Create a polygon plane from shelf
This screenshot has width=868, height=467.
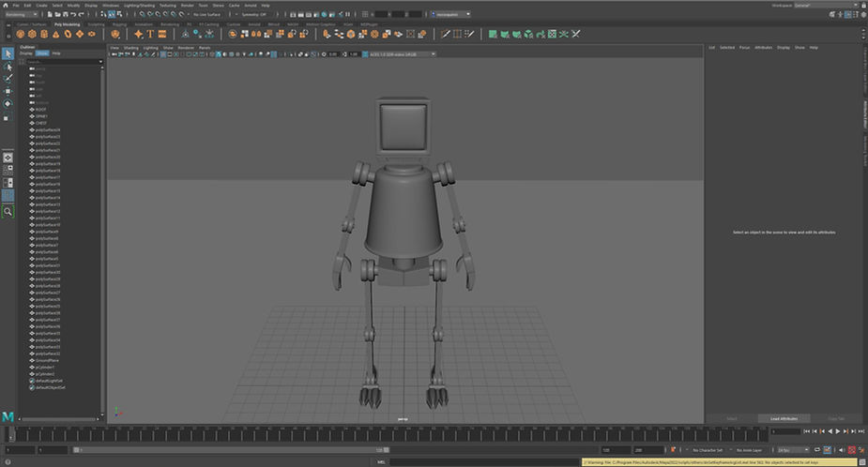click(80, 35)
